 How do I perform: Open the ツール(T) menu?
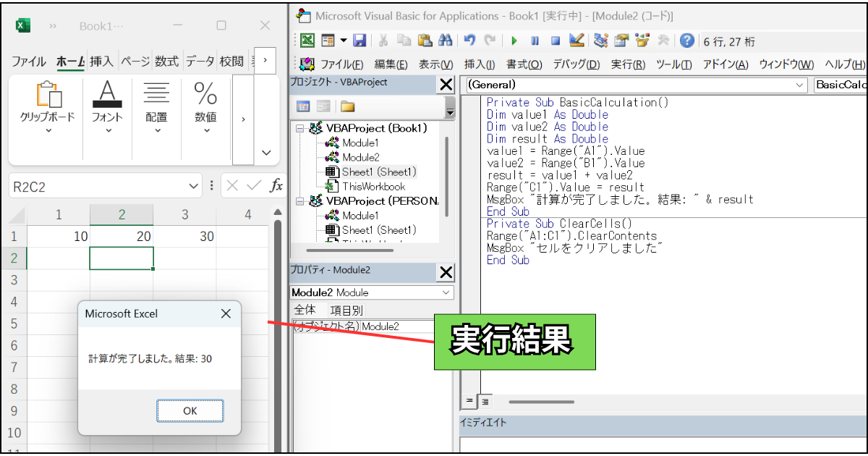tap(674, 64)
